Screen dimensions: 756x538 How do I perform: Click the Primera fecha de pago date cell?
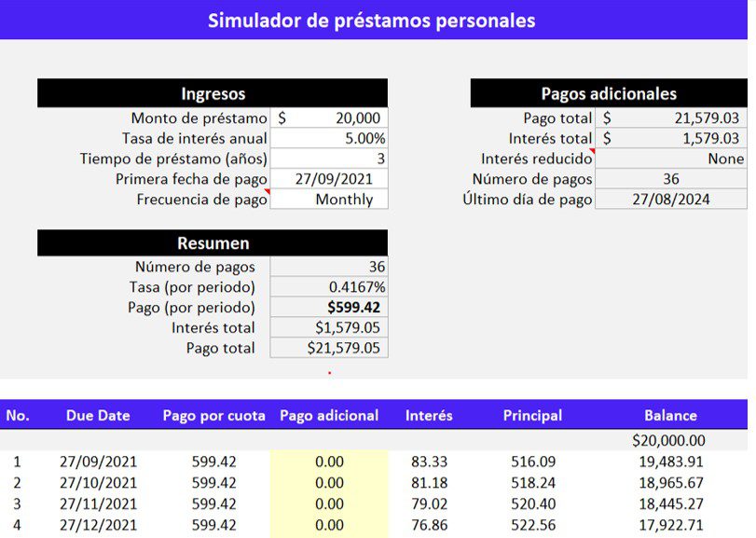coord(331,178)
